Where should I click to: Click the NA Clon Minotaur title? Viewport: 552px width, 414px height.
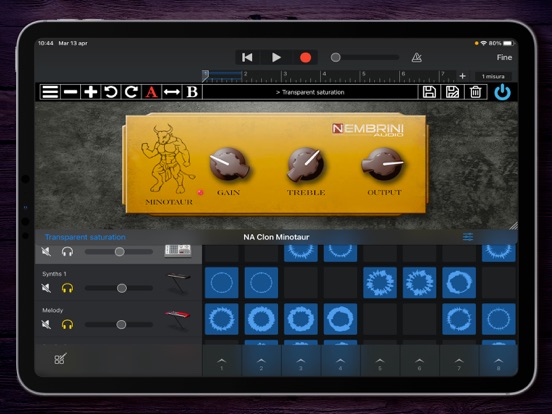pos(276,237)
